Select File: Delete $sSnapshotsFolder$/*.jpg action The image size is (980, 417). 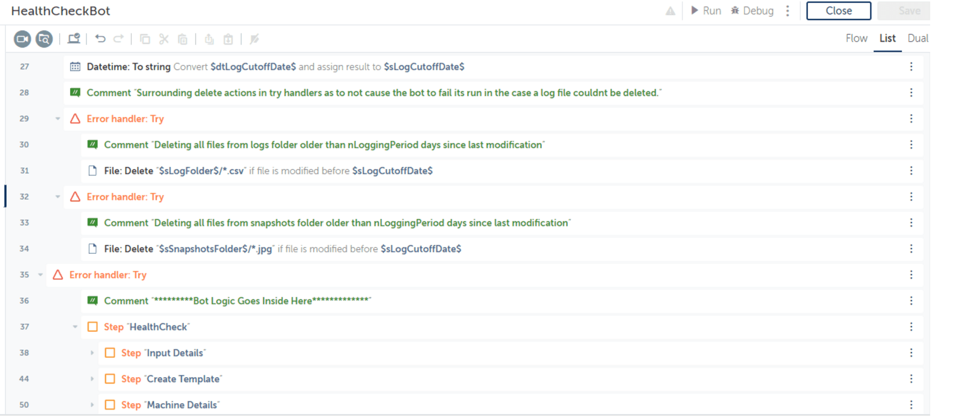pos(502,249)
